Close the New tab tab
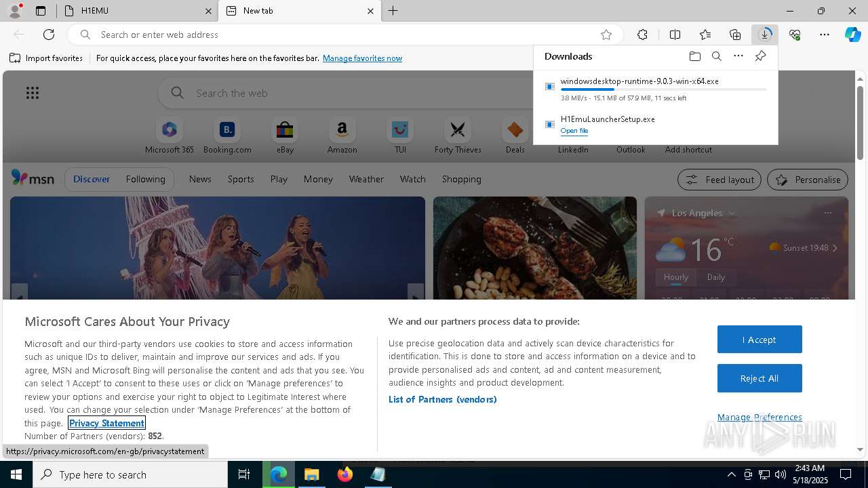Image resolution: width=868 pixels, height=488 pixels. [370, 11]
